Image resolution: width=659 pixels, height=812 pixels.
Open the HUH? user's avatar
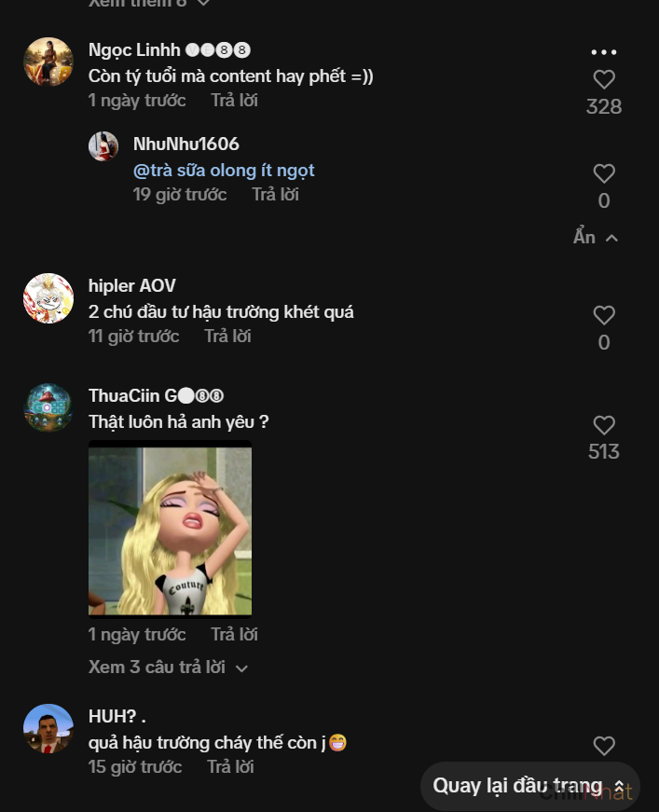(48, 729)
